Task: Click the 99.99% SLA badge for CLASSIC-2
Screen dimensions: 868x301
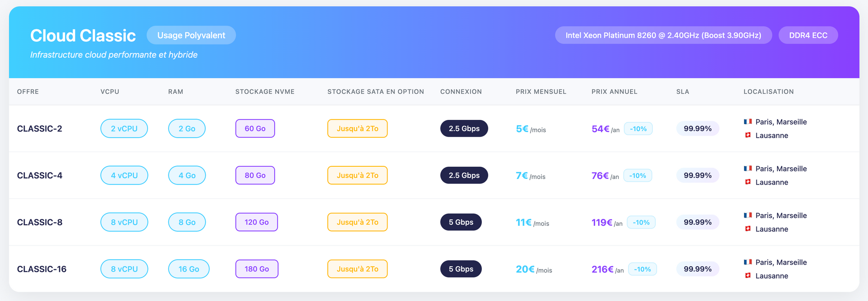Action: [697, 129]
